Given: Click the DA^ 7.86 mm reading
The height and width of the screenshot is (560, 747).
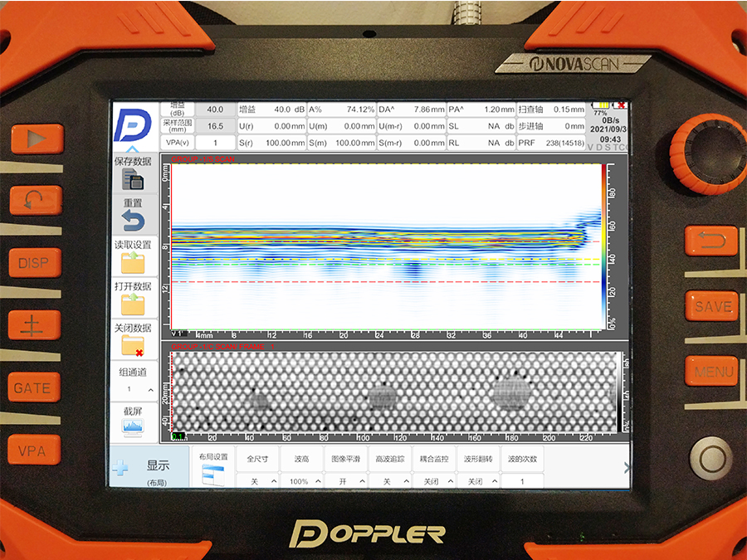Looking at the screenshot, I should (412, 110).
